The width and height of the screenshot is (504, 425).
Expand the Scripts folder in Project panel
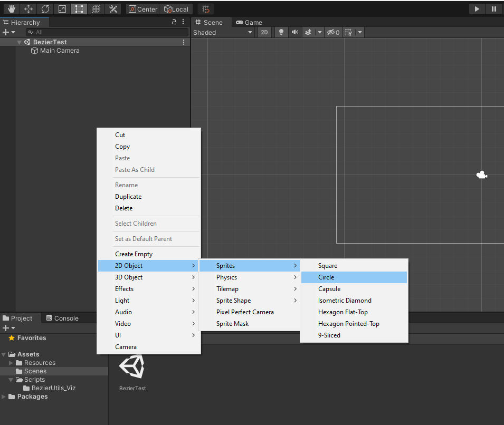coord(12,379)
